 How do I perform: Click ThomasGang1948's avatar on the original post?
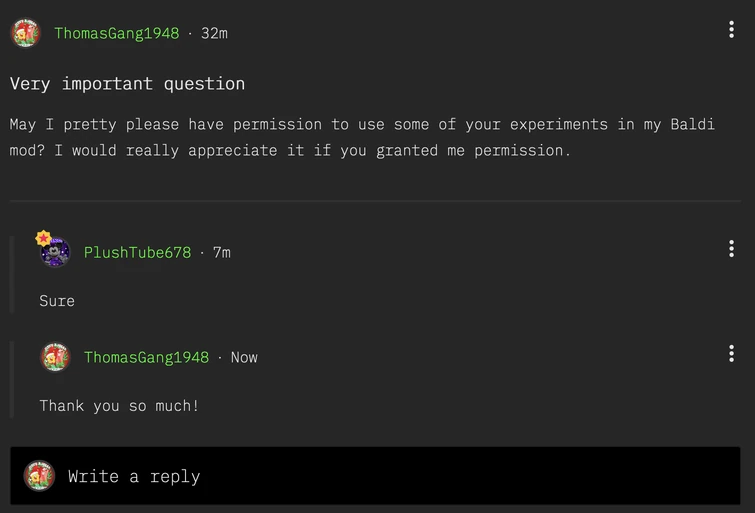(x=25, y=33)
